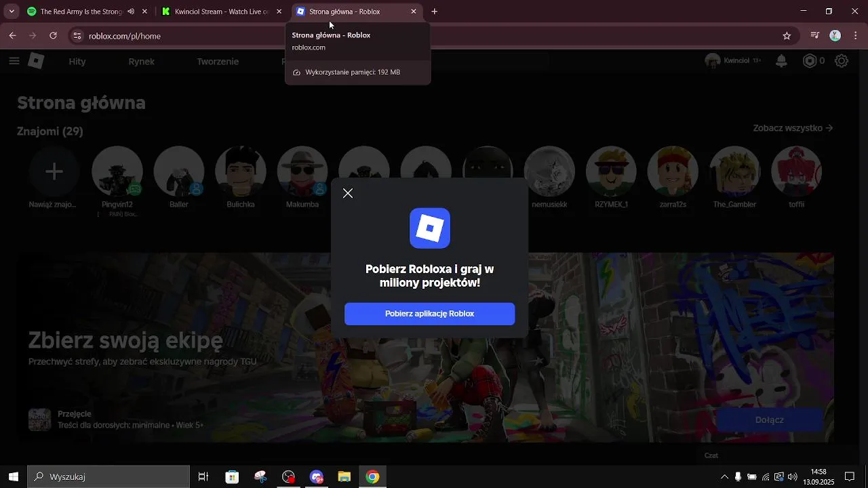Open Chrome media controls icon
Screen dimensions: 868x488
(x=816, y=35)
